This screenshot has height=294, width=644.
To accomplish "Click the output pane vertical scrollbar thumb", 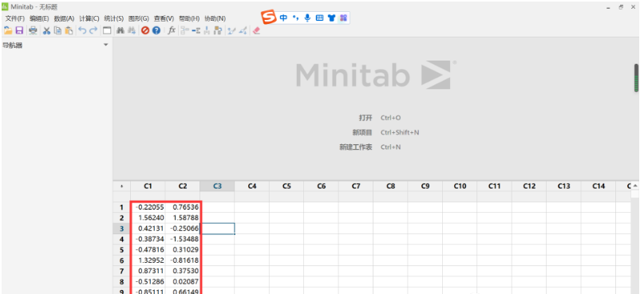I will [636, 78].
